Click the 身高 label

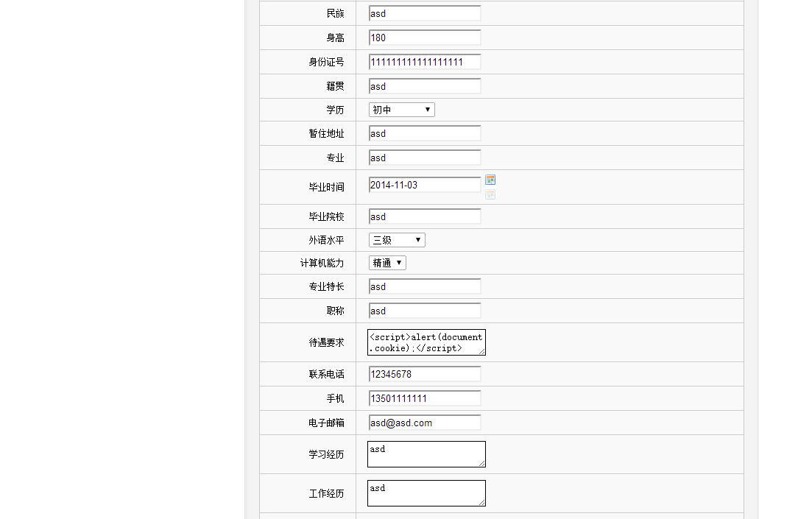tap(335, 38)
